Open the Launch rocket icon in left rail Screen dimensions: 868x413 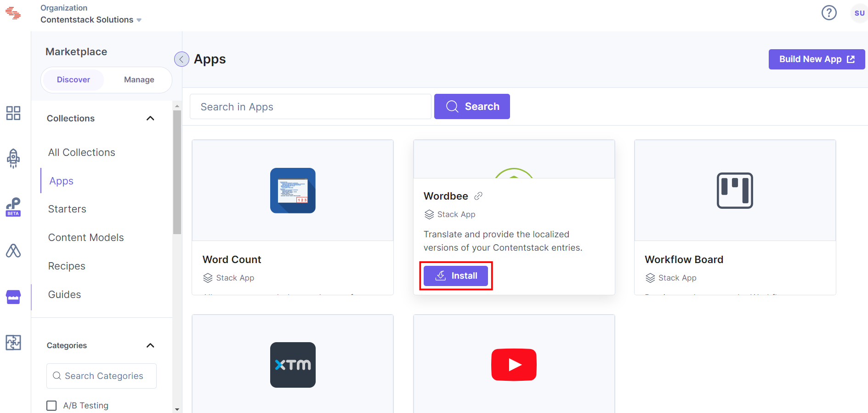[x=13, y=158]
